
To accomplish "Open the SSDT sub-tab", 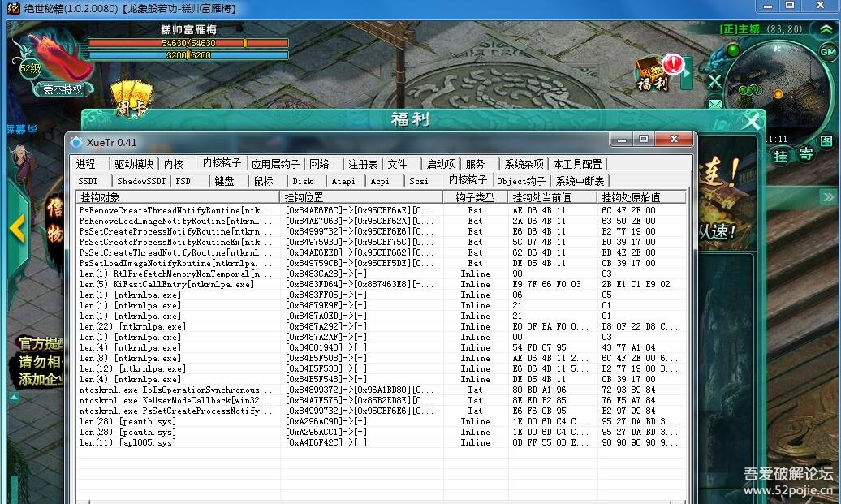I will pos(88,181).
